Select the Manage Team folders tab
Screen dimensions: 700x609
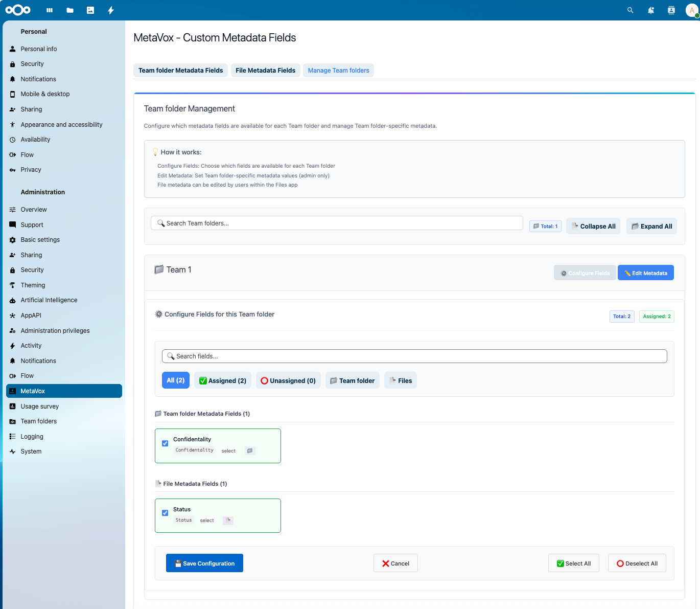click(x=339, y=71)
